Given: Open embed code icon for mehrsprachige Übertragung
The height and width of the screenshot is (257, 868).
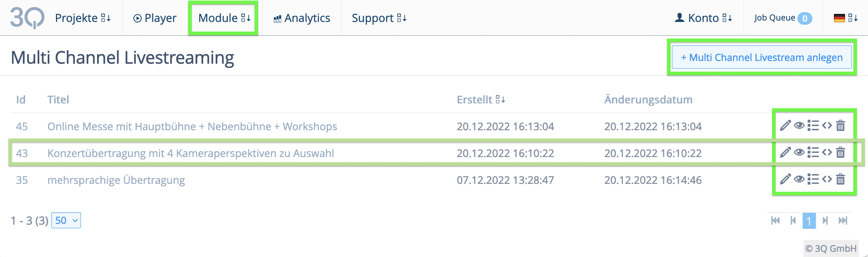Looking at the screenshot, I should pyautogui.click(x=827, y=179).
